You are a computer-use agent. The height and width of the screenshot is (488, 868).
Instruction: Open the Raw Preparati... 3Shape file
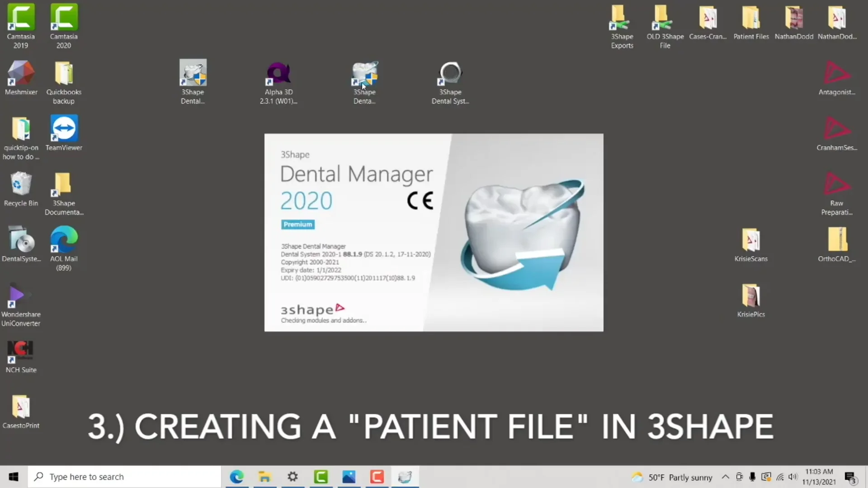(837, 193)
